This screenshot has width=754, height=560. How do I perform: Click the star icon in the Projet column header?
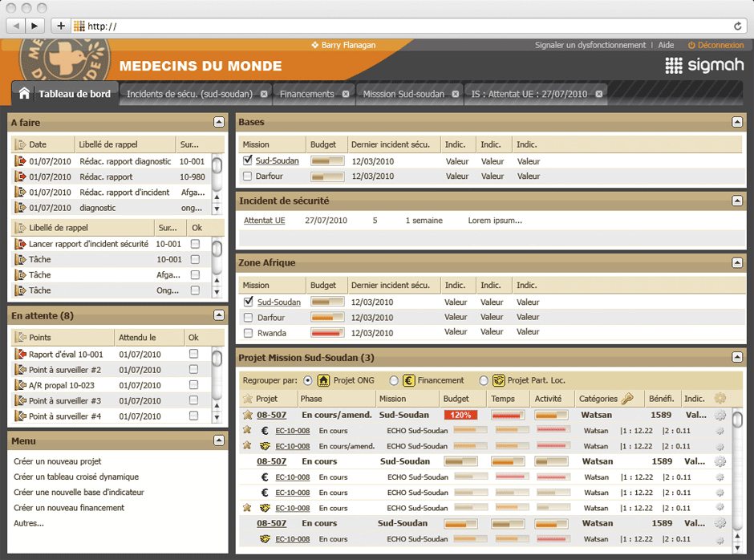[x=248, y=399]
